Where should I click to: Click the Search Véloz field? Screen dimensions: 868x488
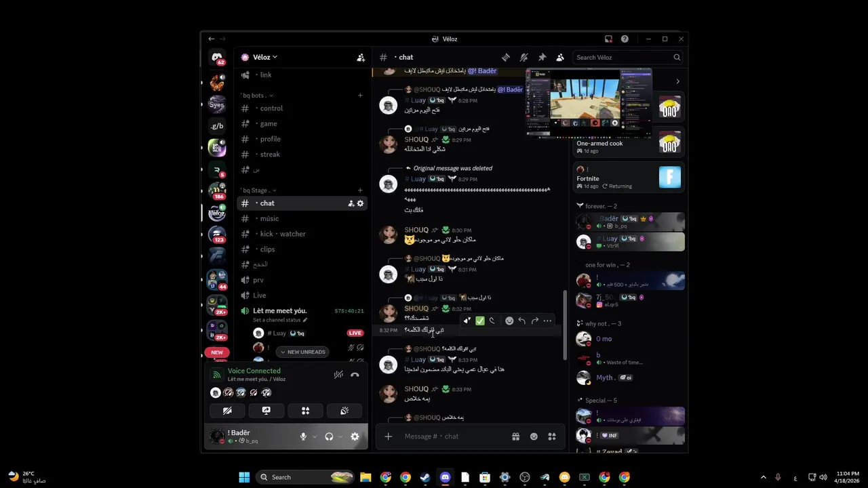628,58
